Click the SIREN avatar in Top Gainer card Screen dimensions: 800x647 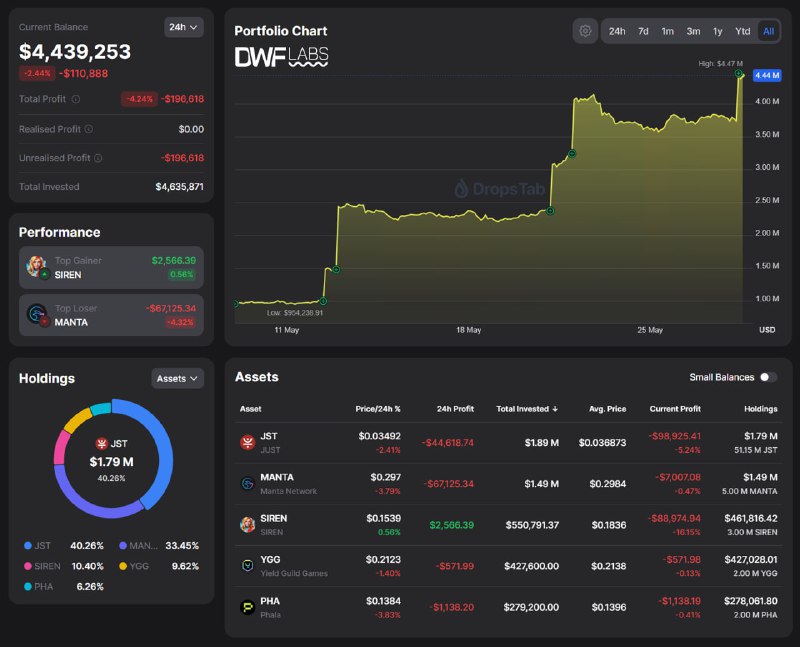37,267
